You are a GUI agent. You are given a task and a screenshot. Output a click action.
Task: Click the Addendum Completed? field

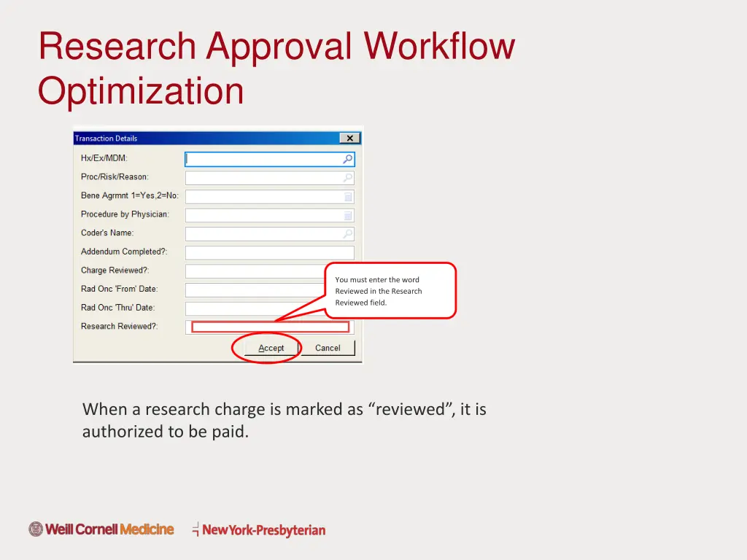pos(269,253)
